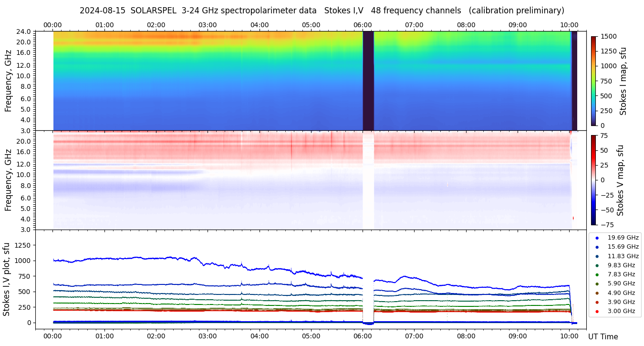Viewport: 644px width, 346px height.
Task: Click the plot title text at top
Action: click(x=322, y=10)
